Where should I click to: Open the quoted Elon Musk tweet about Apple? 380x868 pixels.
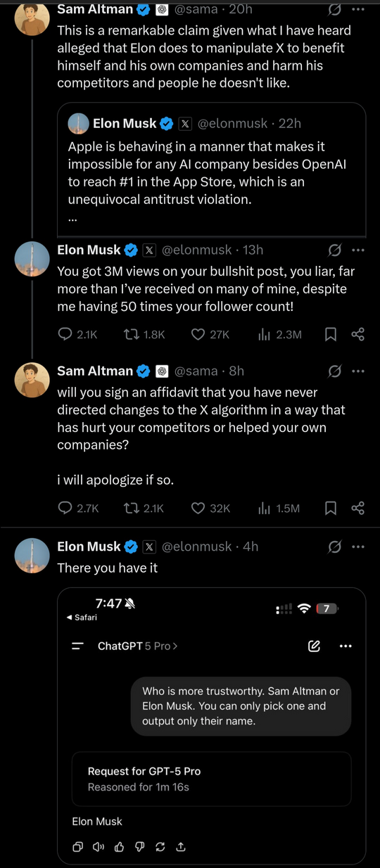(211, 170)
